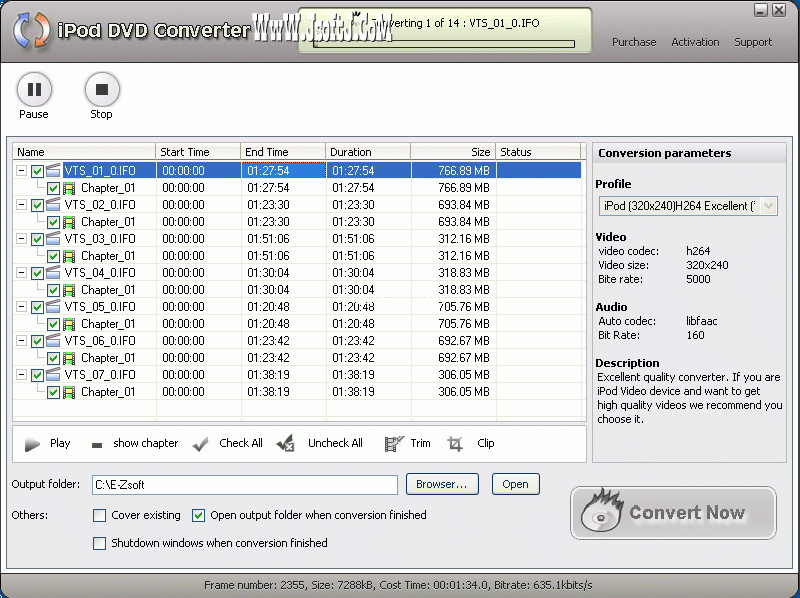Click the Uncheck All icon
This screenshot has height=598, width=800.
[285, 443]
